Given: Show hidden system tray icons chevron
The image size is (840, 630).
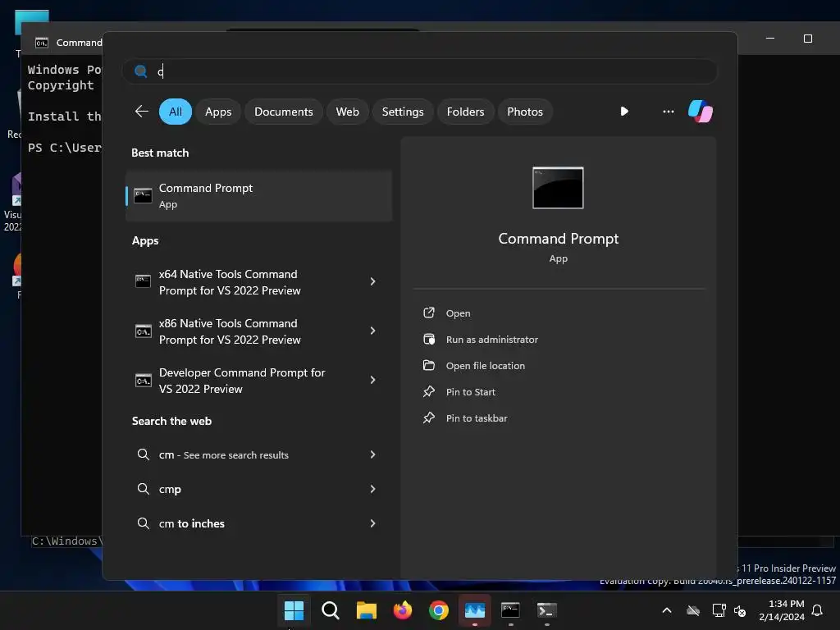Looking at the screenshot, I should pos(667,610).
